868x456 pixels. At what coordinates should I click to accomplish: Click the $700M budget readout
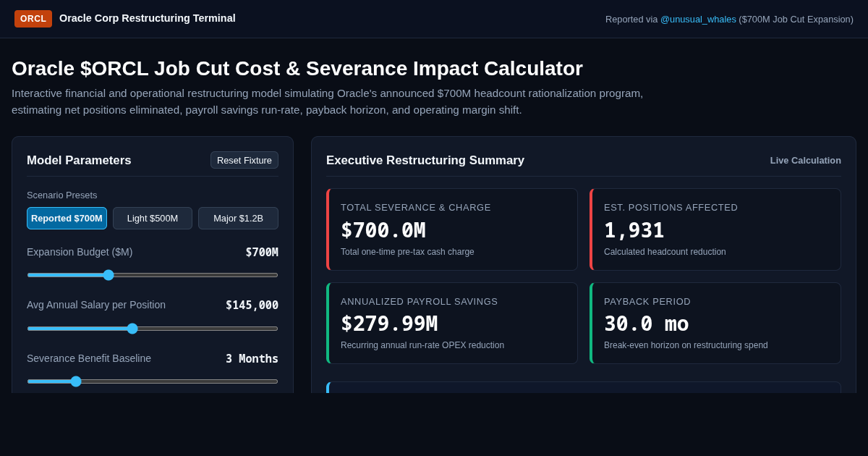(262, 253)
